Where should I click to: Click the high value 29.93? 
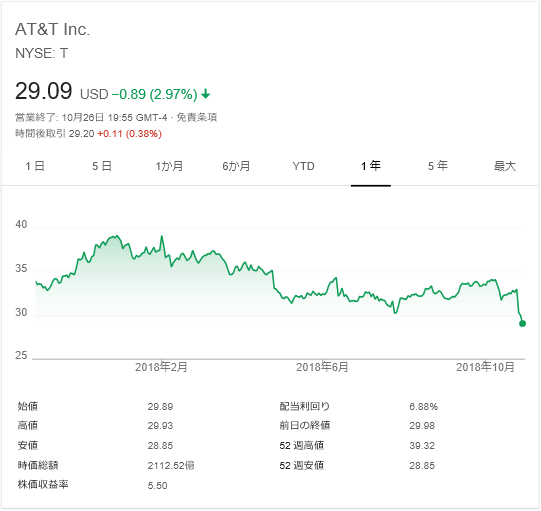(x=160, y=426)
